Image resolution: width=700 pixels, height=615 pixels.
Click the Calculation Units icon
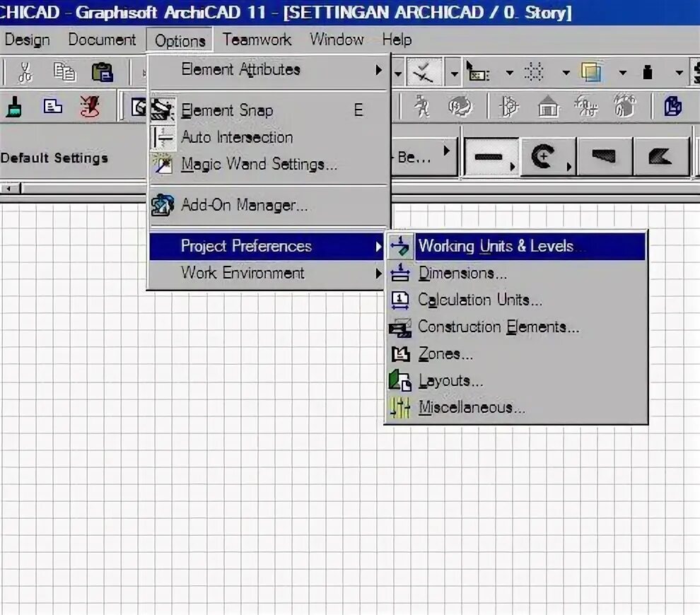[399, 300]
